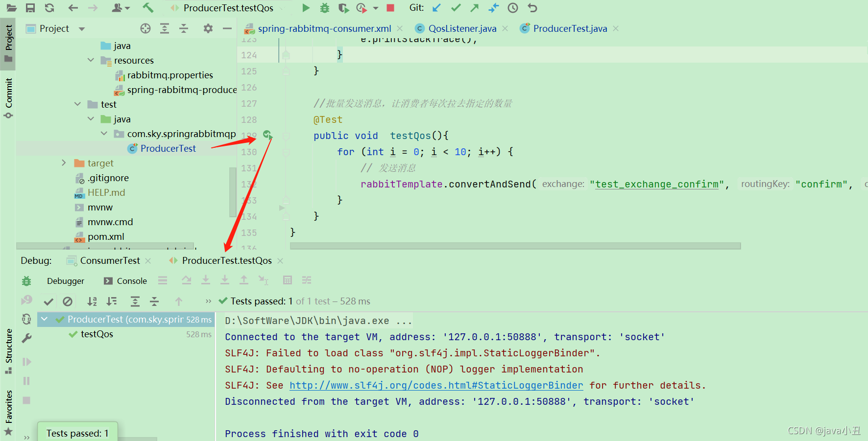Screen dimensions: 868x441
Task: Click the locate/select opened file target icon
Action: 145,28
